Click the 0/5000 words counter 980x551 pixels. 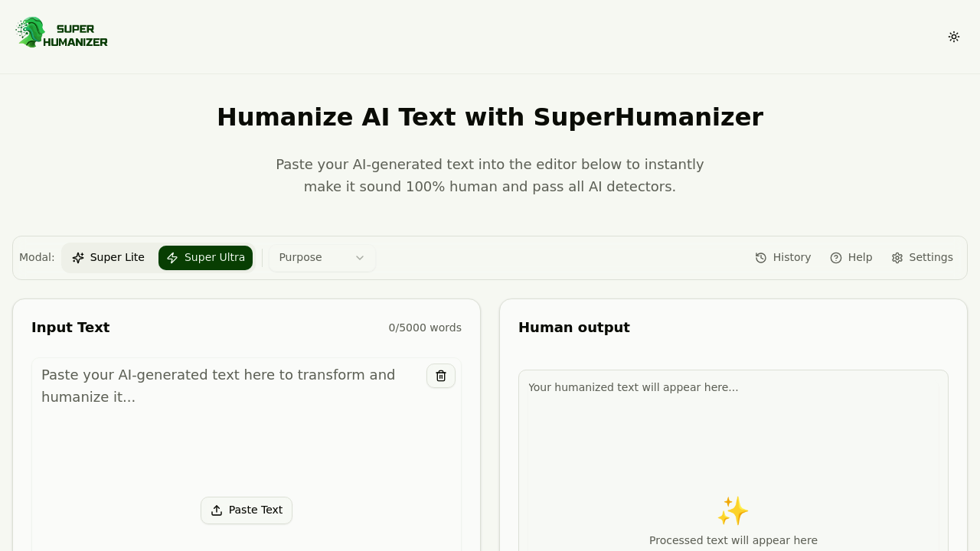pyautogui.click(x=425, y=328)
